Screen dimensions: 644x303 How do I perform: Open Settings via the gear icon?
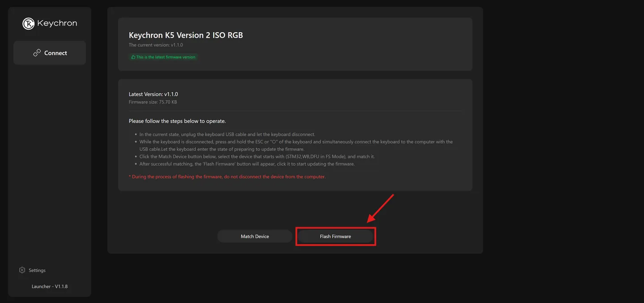pyautogui.click(x=22, y=270)
